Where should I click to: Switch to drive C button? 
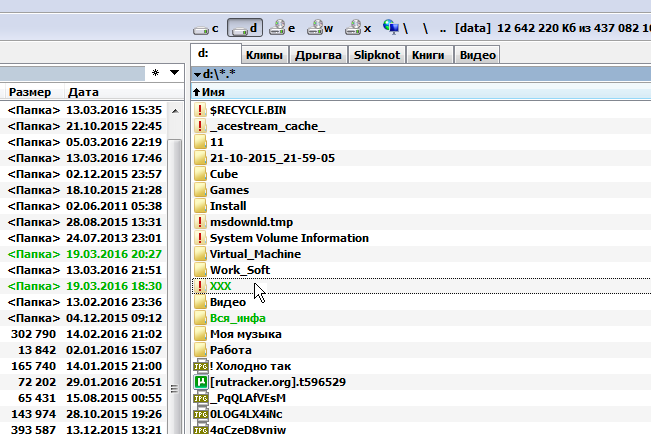click(206, 28)
